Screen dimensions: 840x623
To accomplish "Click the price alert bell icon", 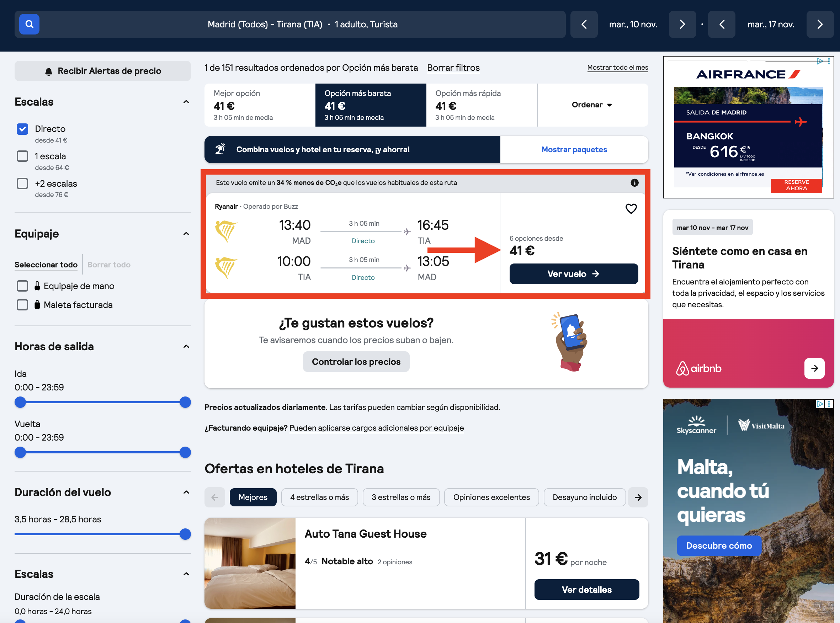I will [48, 71].
